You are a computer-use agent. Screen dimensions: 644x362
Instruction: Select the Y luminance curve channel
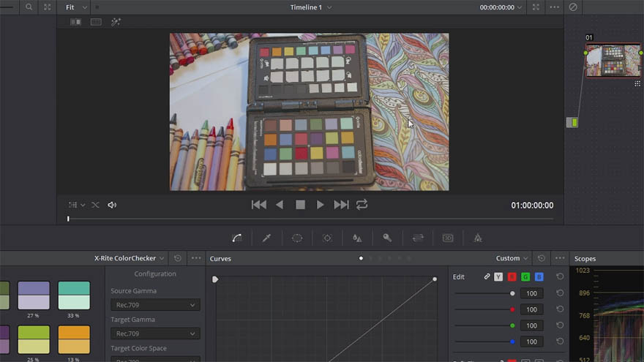[x=498, y=277]
